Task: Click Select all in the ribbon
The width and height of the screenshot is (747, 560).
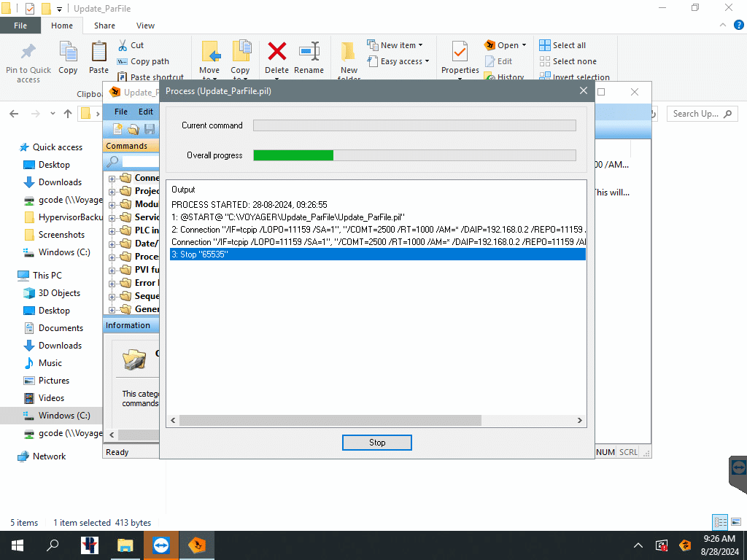Action: tap(568, 45)
